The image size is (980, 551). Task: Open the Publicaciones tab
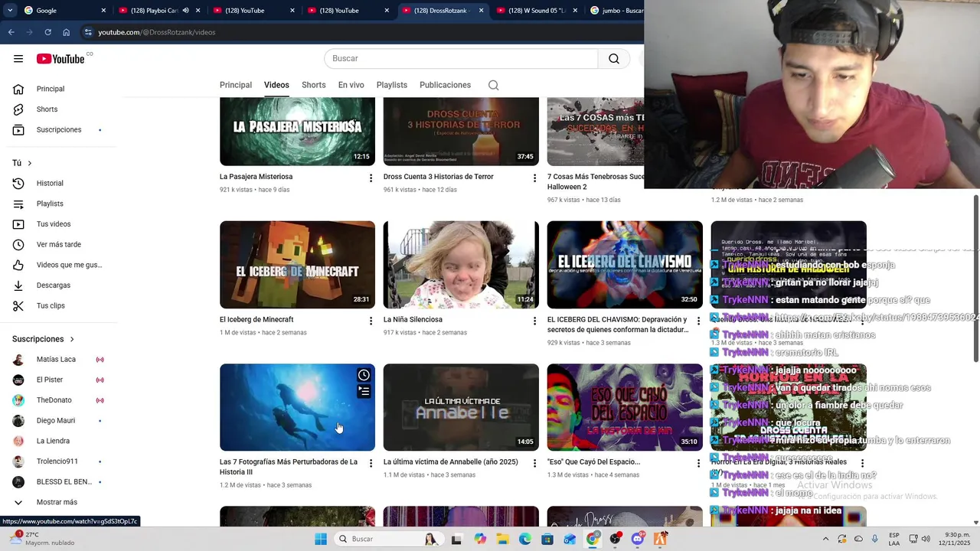point(445,85)
